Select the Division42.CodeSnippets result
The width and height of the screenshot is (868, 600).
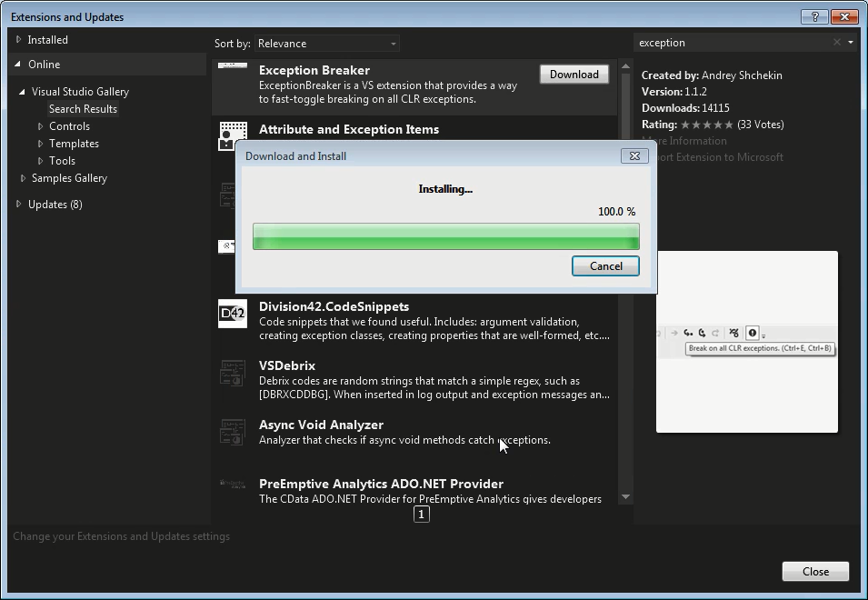[334, 306]
